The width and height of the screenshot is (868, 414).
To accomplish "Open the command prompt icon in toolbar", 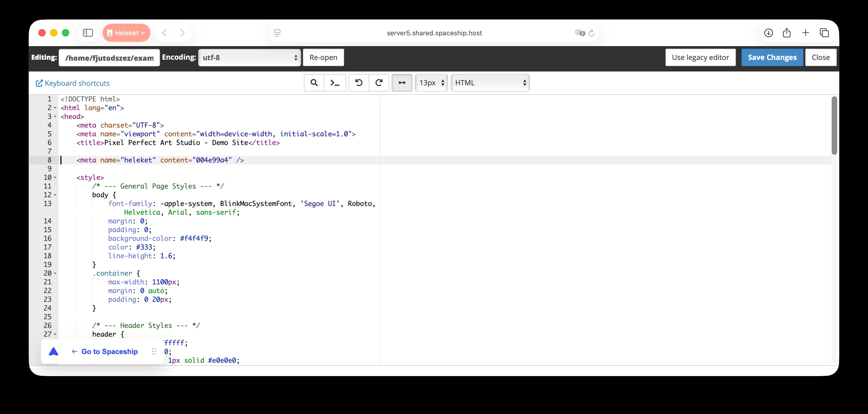I will 335,83.
